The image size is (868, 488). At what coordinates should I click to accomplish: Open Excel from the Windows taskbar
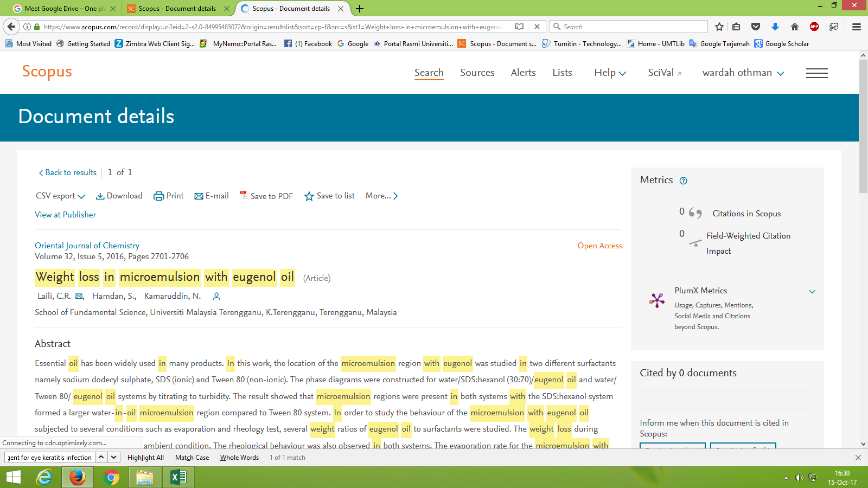[x=178, y=477]
